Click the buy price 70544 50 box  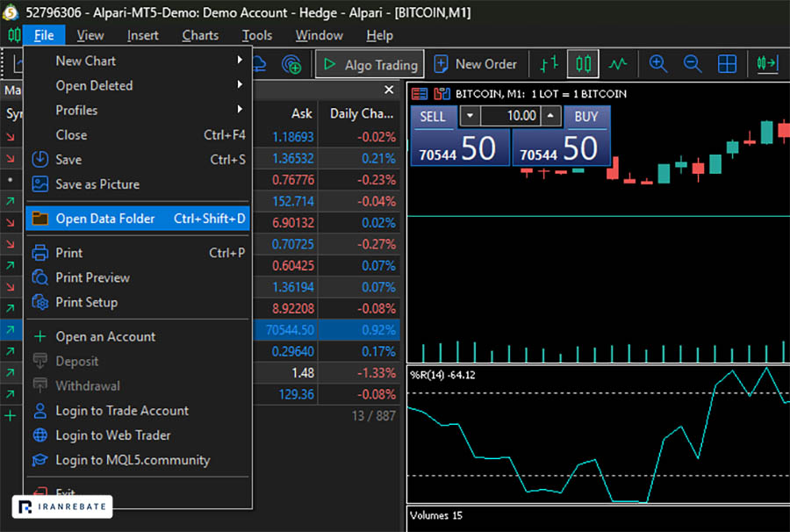pos(561,147)
